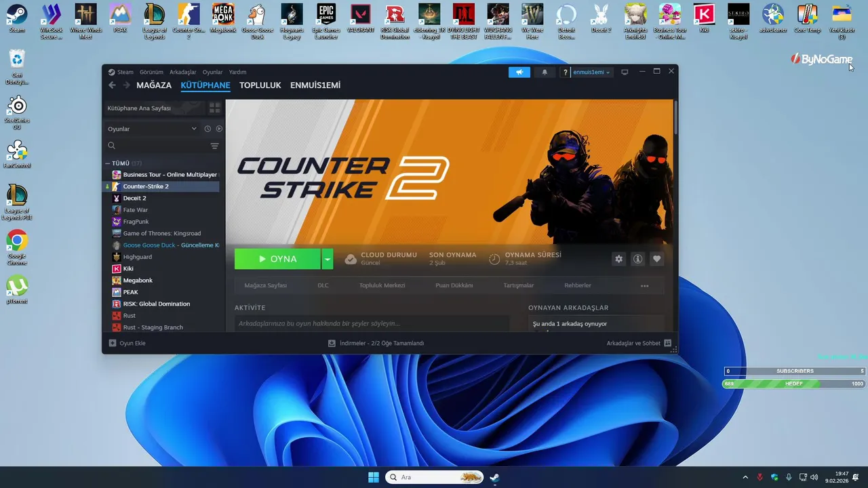Click the taskbar Ara search box
Viewport: 868px width, 488px height.
click(435, 477)
